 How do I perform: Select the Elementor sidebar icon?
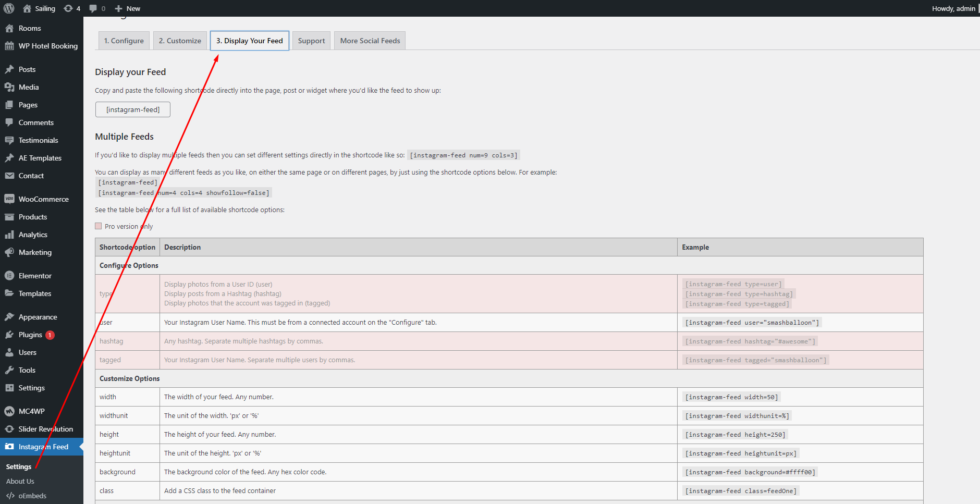9,275
